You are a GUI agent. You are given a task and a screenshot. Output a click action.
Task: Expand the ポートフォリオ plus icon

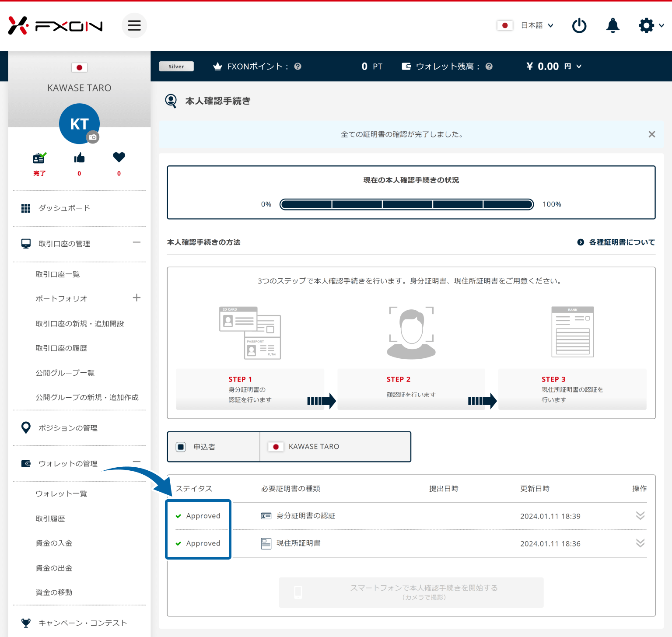136,298
